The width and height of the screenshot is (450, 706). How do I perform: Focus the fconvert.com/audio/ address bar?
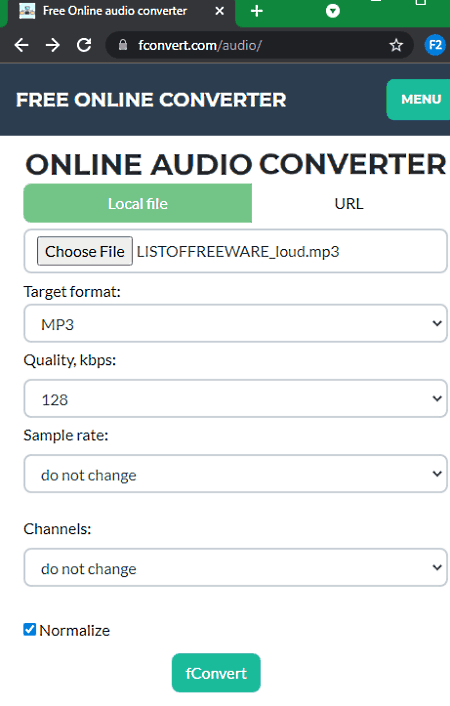point(259,45)
